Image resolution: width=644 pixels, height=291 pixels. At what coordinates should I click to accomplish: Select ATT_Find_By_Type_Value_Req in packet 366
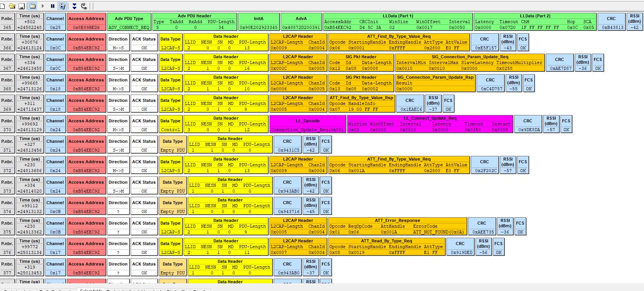point(399,42)
